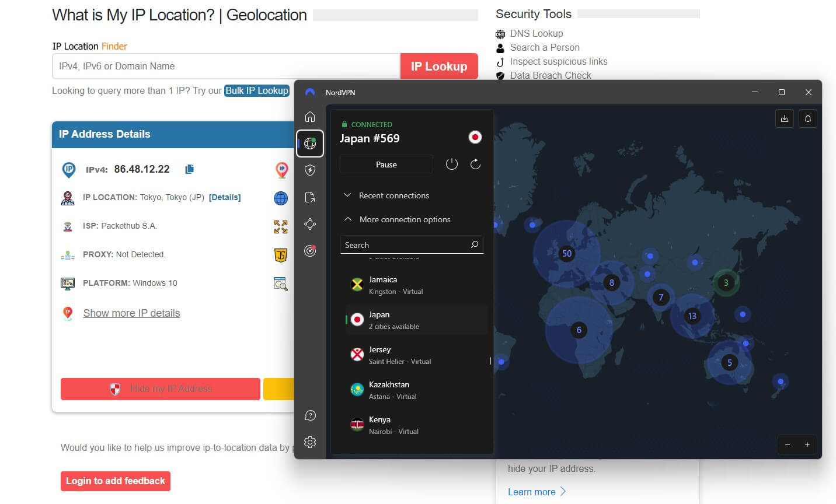Select the globe VPN servers sidebar icon
Viewport: 836px width, 504px height.
point(310,143)
